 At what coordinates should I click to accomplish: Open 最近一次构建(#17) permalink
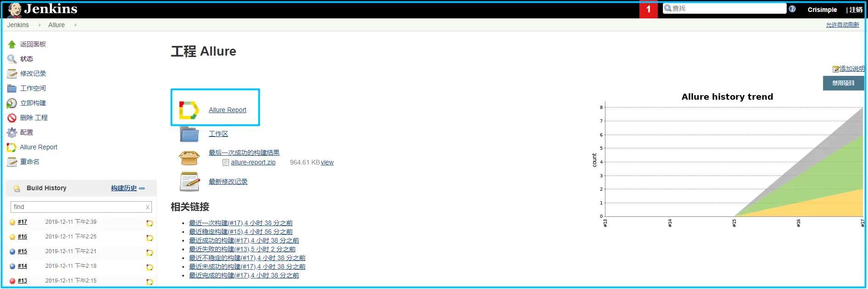pyautogui.click(x=241, y=223)
